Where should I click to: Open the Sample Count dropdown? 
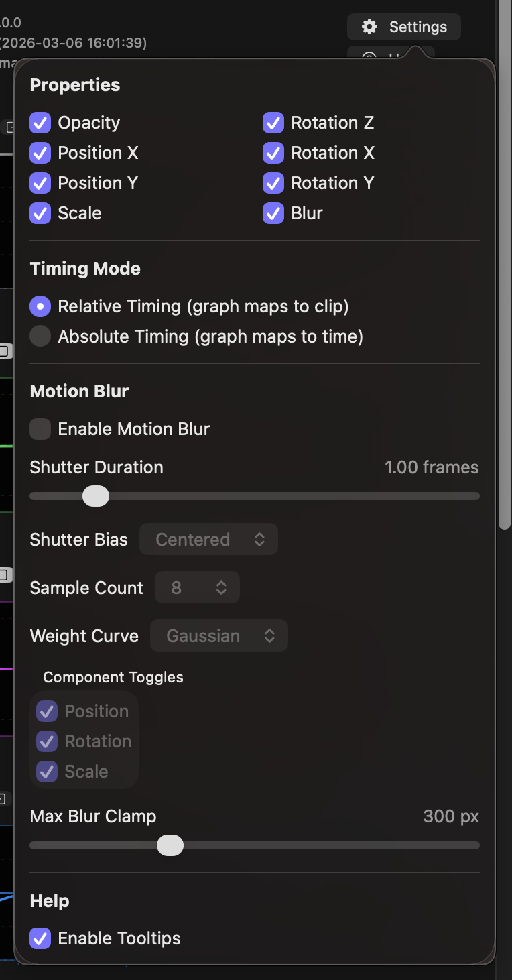pos(197,588)
